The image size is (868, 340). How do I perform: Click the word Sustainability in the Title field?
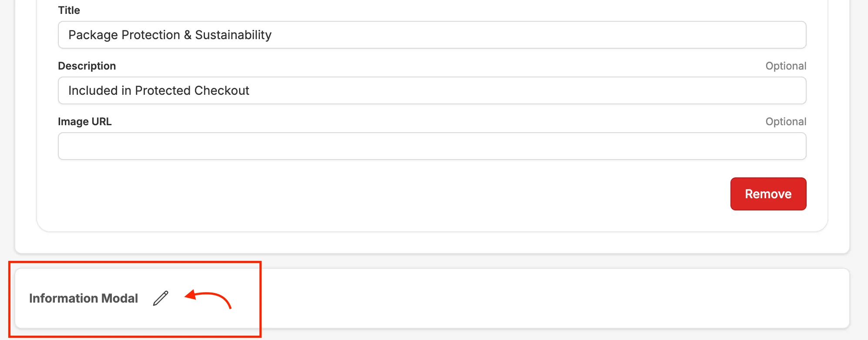click(233, 35)
